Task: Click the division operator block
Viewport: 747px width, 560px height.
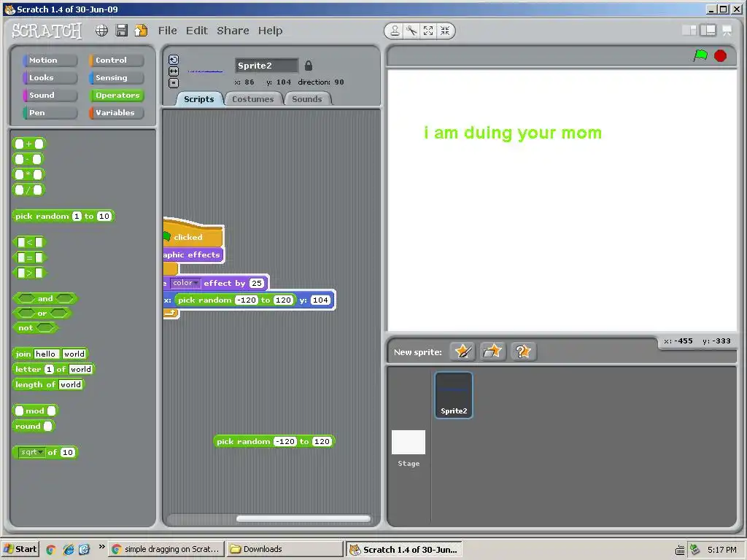Action: [28, 190]
